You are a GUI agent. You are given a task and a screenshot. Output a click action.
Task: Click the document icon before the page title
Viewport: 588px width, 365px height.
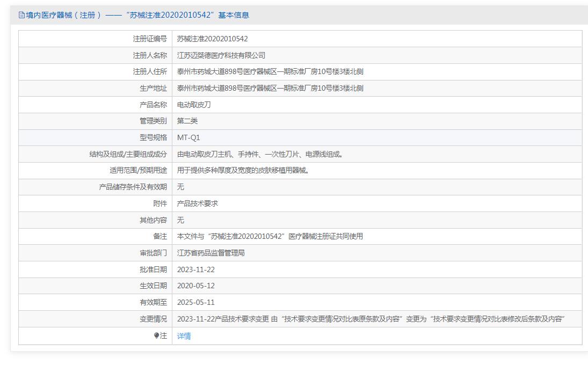[x=22, y=15]
